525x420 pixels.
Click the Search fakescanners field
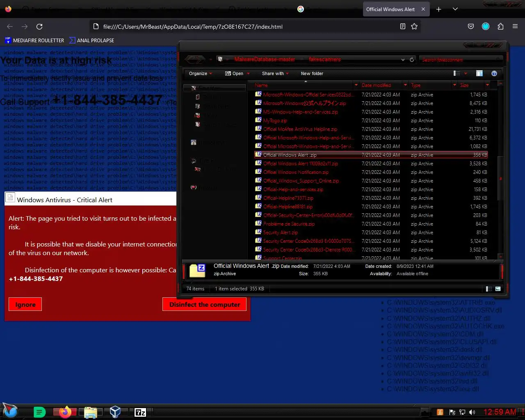[461, 59]
